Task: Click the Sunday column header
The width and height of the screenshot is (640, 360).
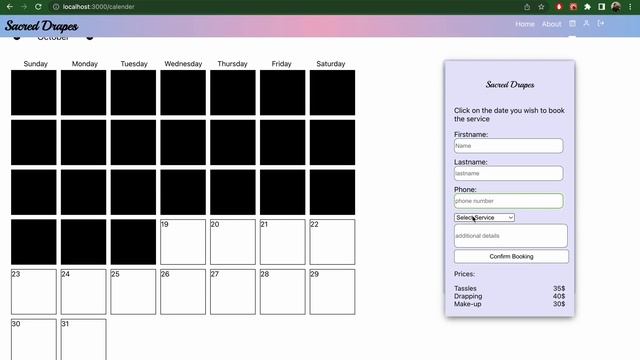Action: (36, 64)
